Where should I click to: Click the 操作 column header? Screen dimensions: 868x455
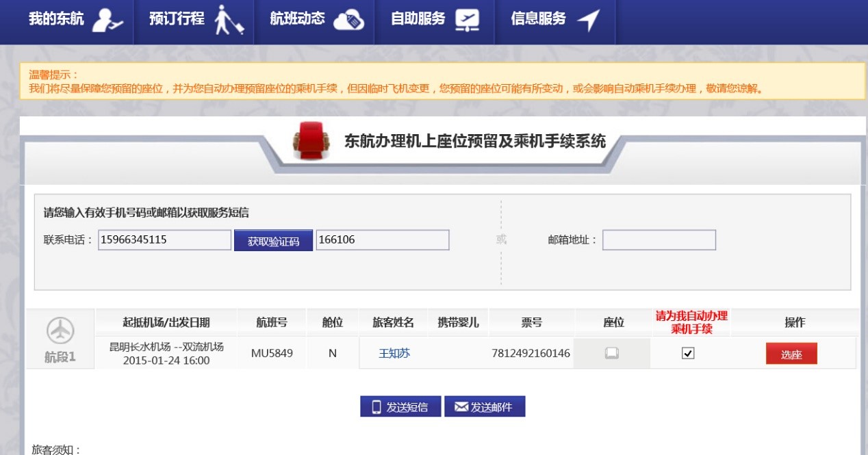point(795,322)
